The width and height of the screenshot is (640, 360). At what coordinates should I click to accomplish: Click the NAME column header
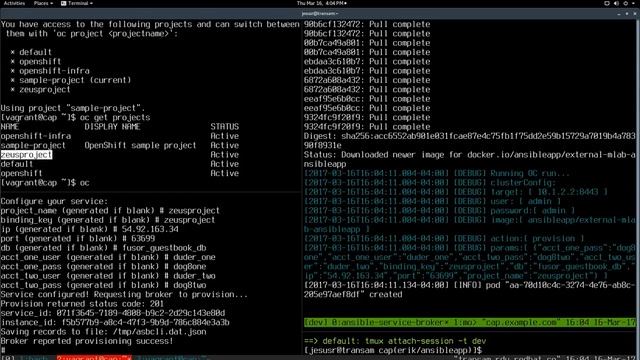click(10, 127)
